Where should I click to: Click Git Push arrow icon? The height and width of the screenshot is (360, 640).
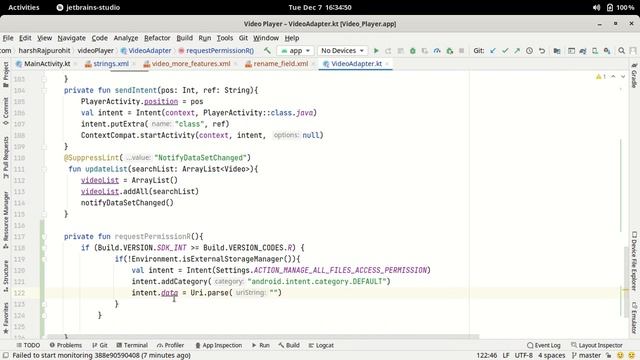(517, 51)
